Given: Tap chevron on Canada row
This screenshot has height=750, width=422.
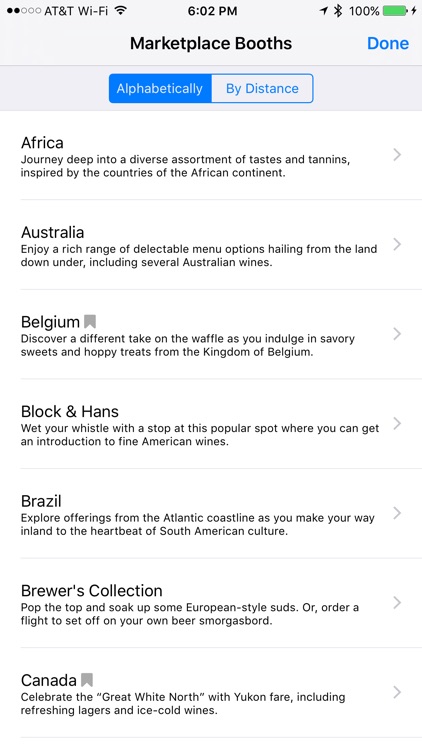Looking at the screenshot, I should click(x=397, y=692).
